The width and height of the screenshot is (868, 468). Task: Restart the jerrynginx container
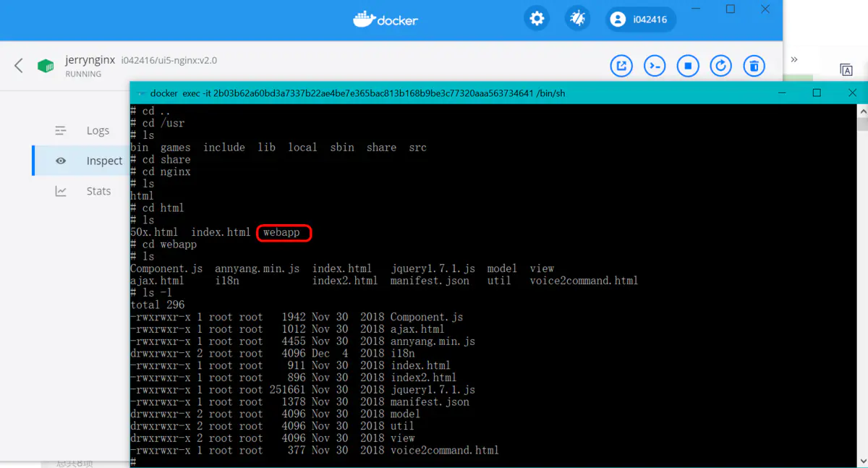point(720,66)
